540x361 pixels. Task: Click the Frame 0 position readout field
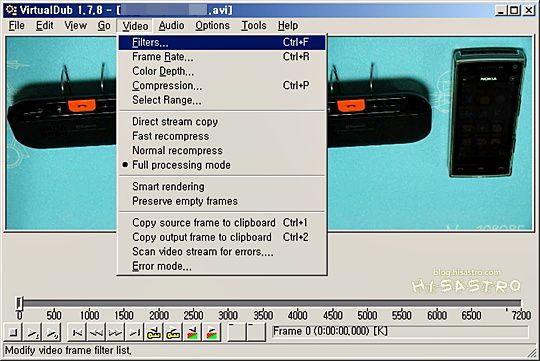(400, 332)
